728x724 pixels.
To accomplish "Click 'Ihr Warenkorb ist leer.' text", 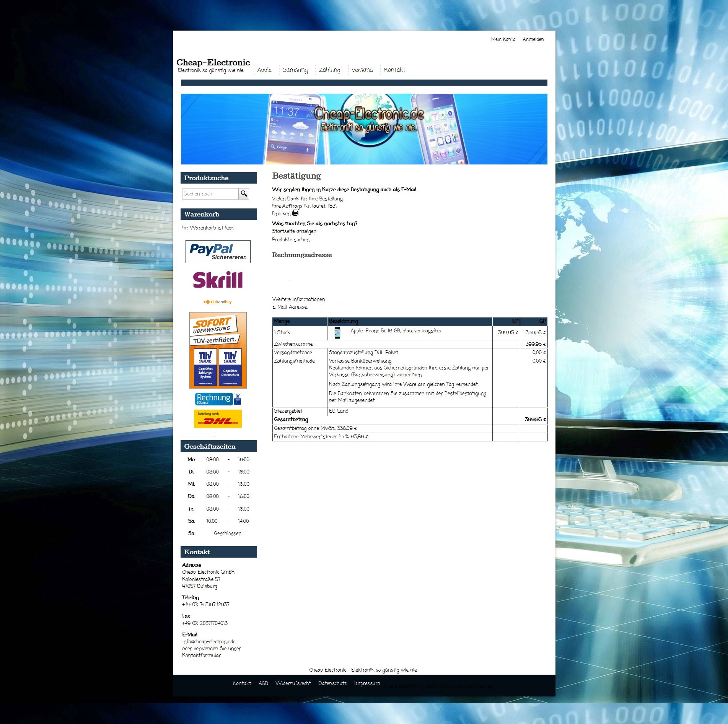I will [x=208, y=228].
